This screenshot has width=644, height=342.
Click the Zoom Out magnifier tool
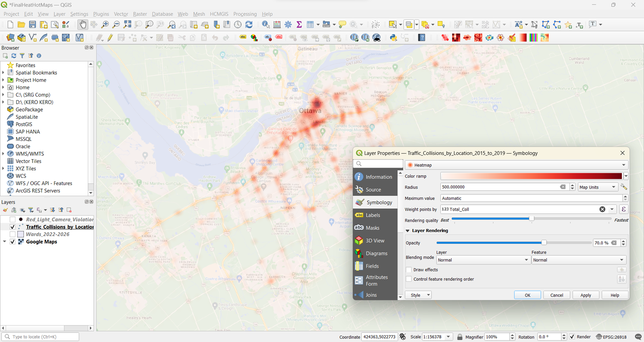116,24
